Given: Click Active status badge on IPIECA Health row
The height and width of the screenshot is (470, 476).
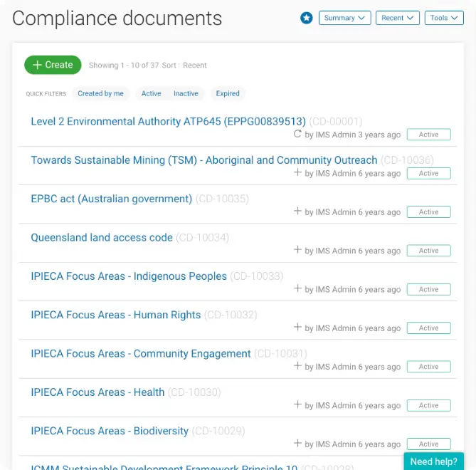Looking at the screenshot, I should [428, 405].
